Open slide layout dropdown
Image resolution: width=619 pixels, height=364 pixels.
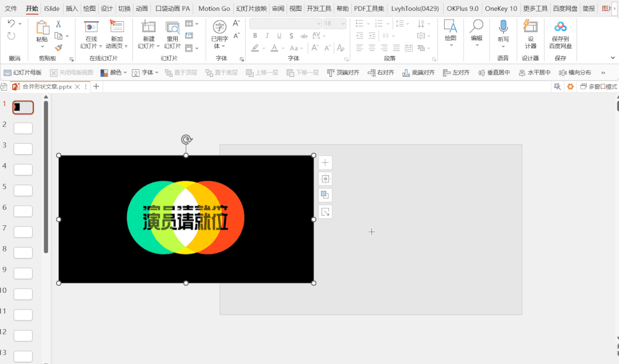(191, 24)
